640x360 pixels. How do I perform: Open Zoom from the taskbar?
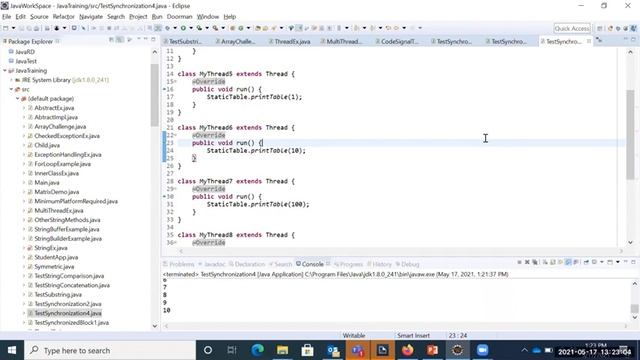tap(482, 350)
